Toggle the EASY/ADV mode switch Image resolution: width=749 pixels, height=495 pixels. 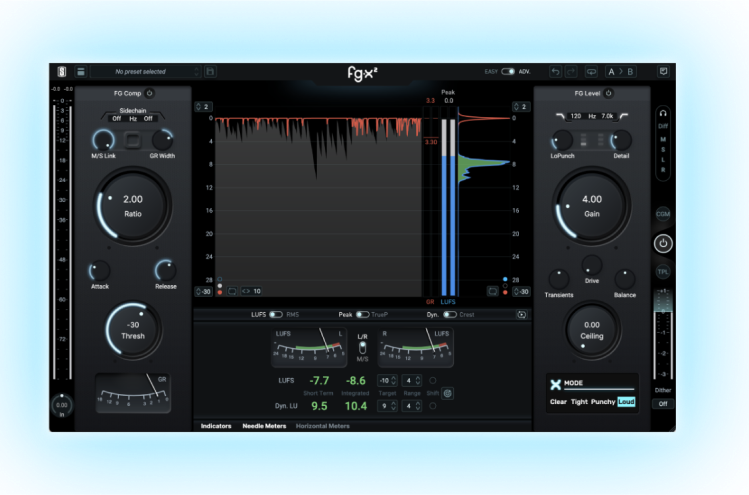coord(508,72)
